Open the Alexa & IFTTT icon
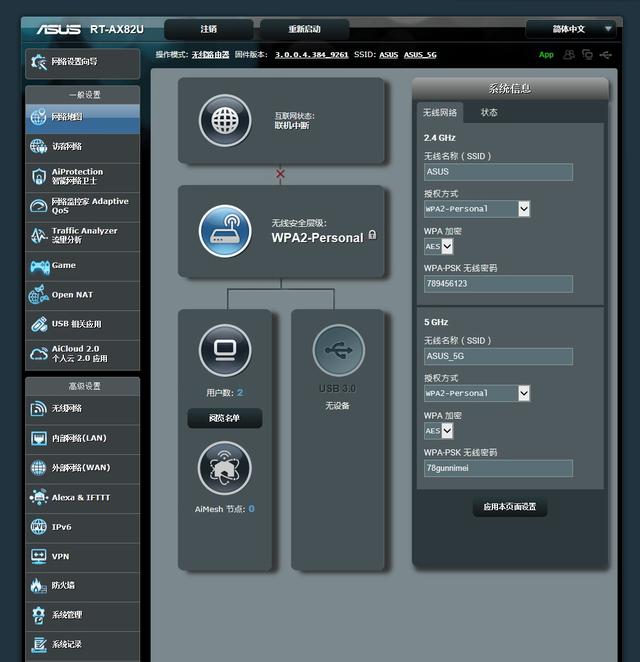 point(39,497)
